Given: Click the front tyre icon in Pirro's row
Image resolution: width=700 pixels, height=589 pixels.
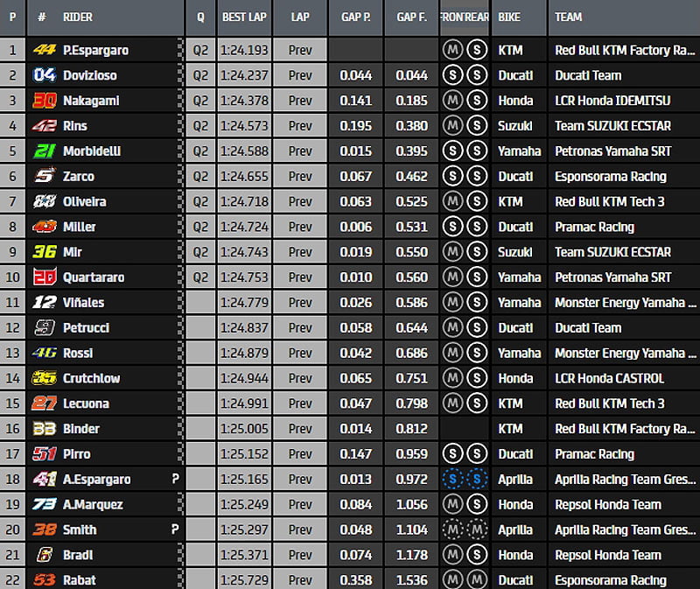Looking at the screenshot, I should tap(452, 454).
